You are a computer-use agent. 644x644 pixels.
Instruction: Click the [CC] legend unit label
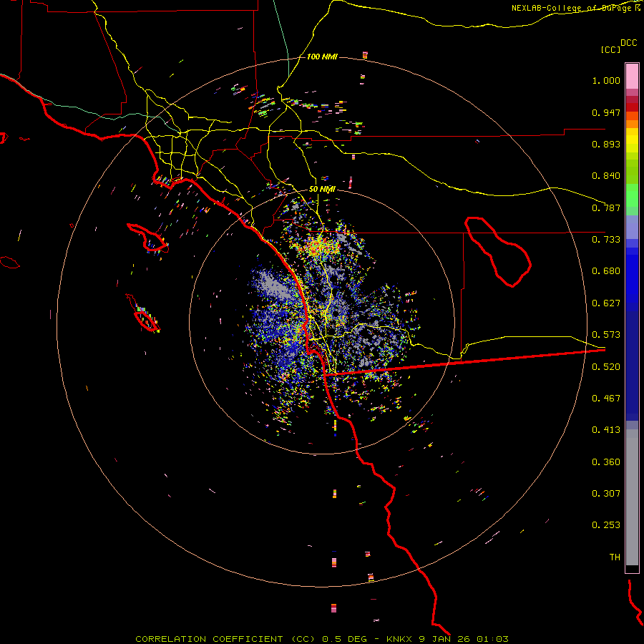[610, 49]
